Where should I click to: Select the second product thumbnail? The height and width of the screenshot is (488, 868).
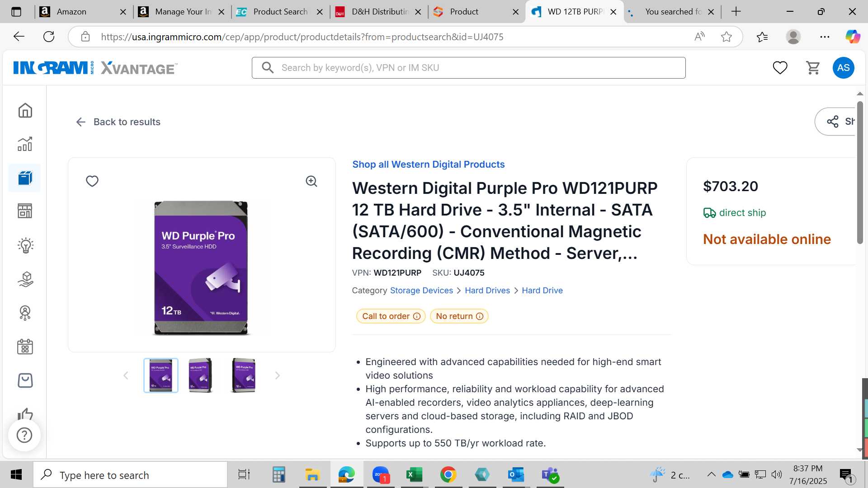201,375
